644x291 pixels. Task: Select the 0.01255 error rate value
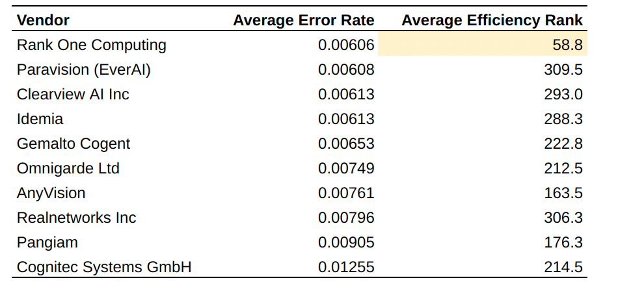(x=346, y=267)
